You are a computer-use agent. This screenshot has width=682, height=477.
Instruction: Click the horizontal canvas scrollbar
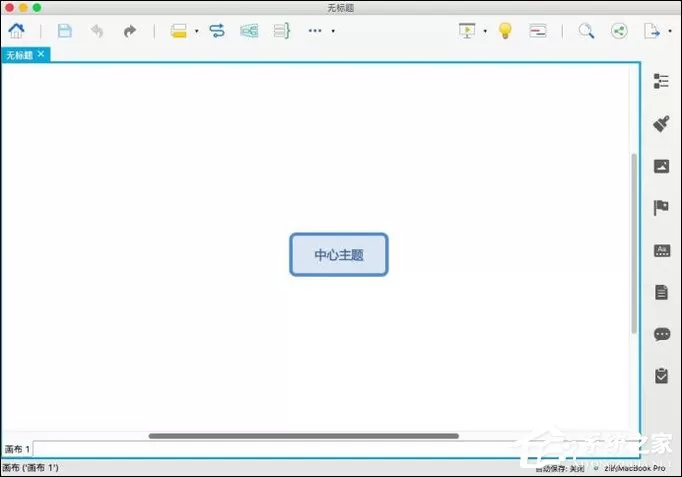click(304, 436)
